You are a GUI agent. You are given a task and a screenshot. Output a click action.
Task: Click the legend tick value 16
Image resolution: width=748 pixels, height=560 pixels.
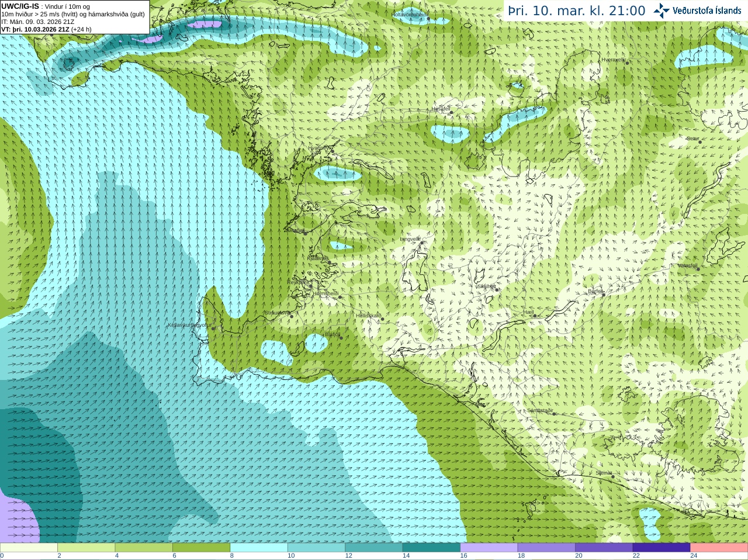point(463,556)
